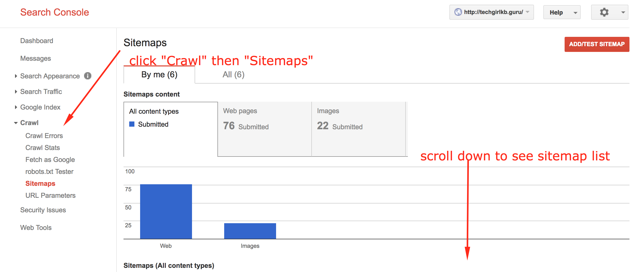Go to Fetch as Google
This screenshot has height=272, width=644.
point(50,160)
